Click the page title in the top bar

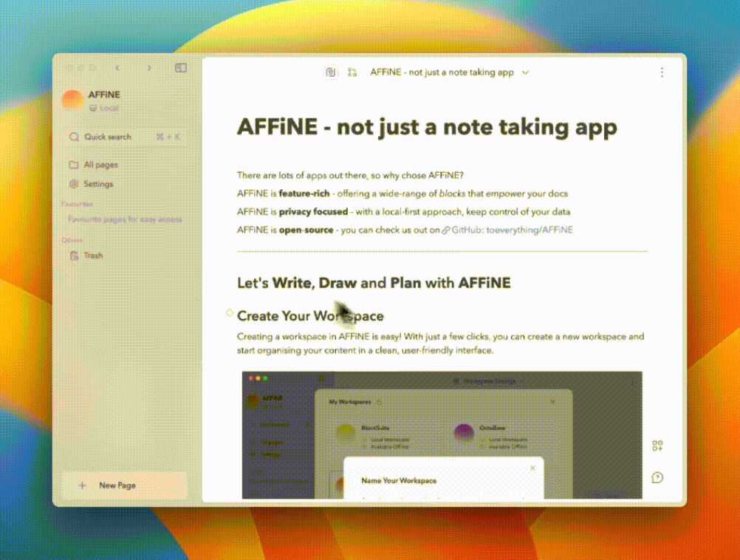(442, 72)
